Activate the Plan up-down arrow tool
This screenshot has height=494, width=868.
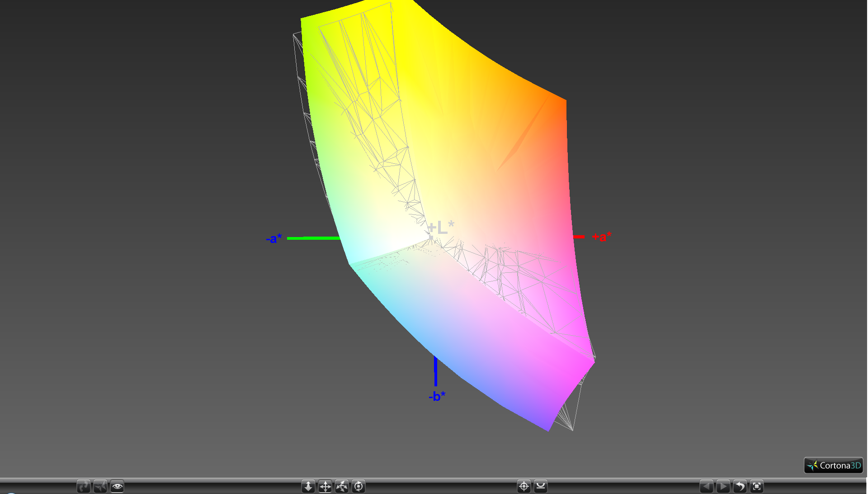click(x=308, y=486)
